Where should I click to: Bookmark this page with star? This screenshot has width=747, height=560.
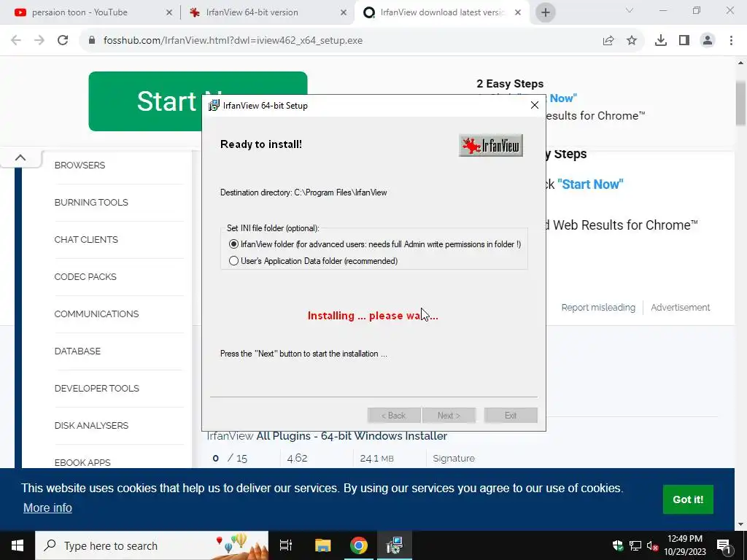coord(632,41)
